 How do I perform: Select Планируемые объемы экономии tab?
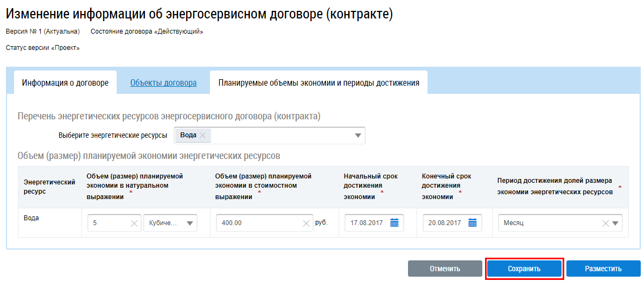click(318, 83)
